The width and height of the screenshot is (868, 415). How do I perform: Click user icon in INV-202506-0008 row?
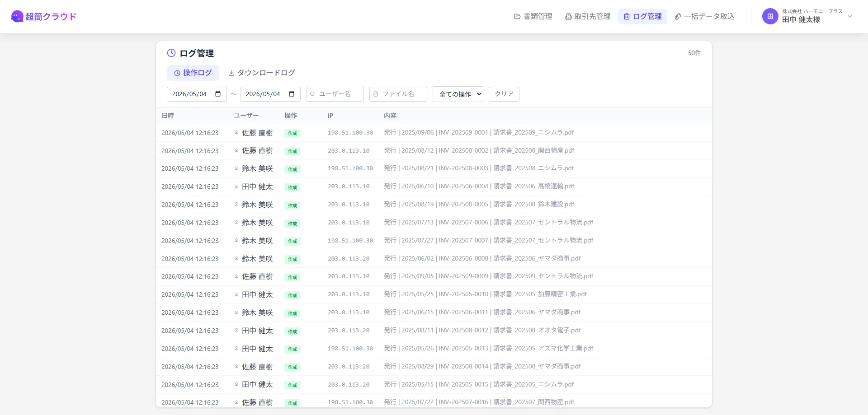(236, 259)
